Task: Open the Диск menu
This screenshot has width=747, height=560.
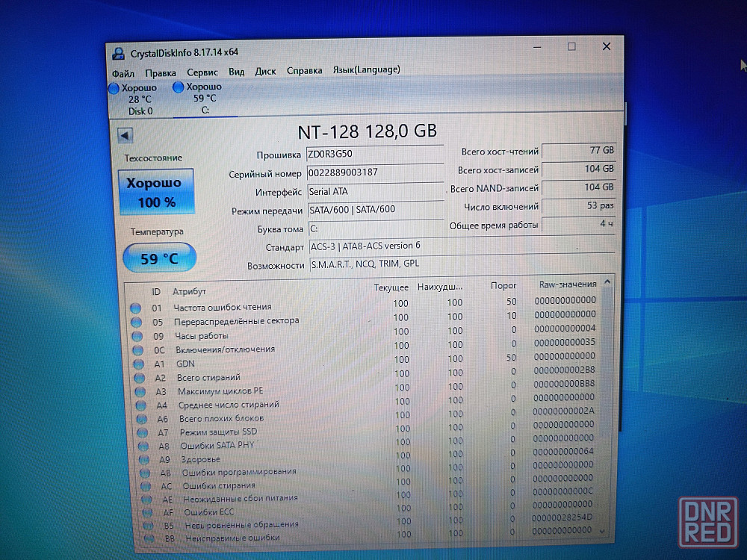Action: (x=265, y=72)
